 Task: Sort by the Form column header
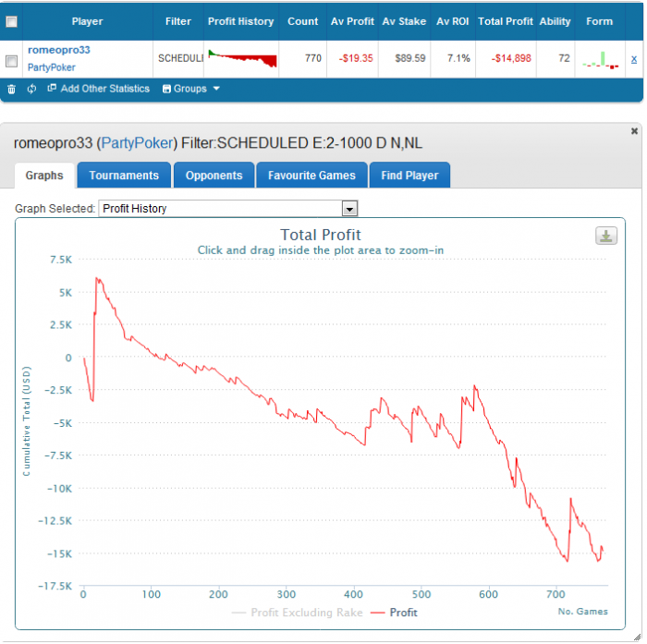tap(599, 21)
